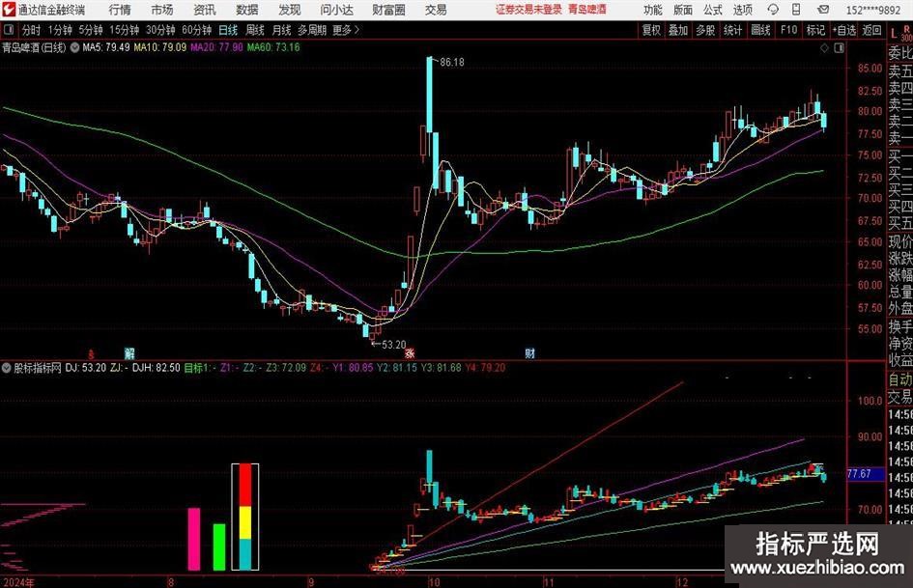Click the 财 event marker on the chart
Screen dimensions: 913x588
click(529, 352)
